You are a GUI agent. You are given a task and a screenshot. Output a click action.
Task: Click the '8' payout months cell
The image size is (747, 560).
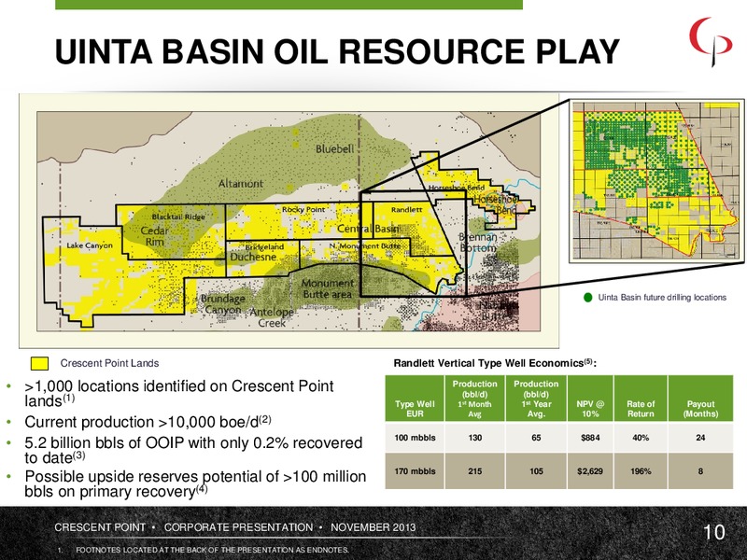tap(700, 471)
